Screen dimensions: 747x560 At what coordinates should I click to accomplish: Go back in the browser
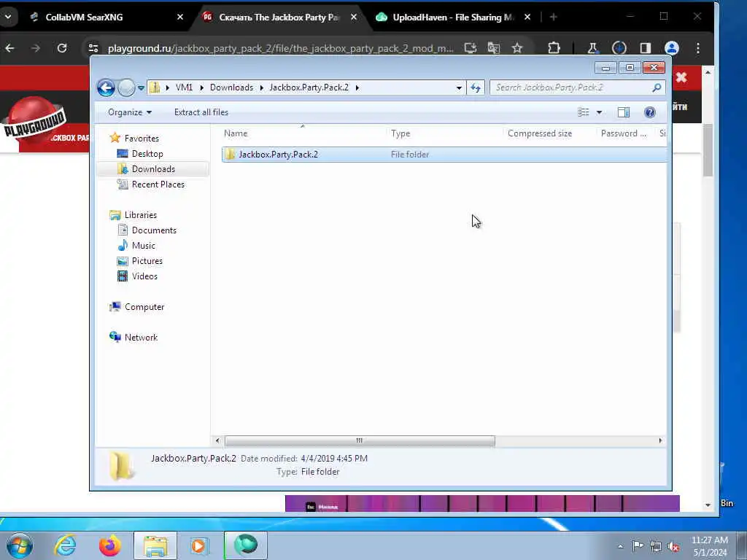10,48
